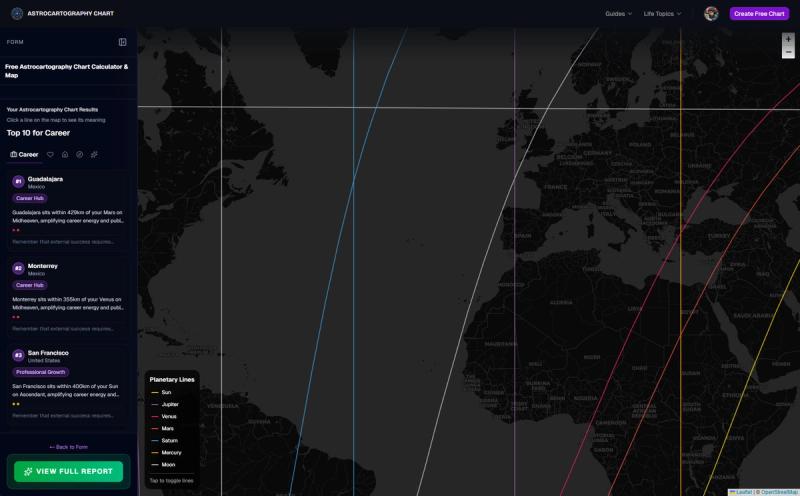This screenshot has width=800, height=496.
Task: Click the #1 rank badge for Guadalajara
Action: tap(18, 181)
